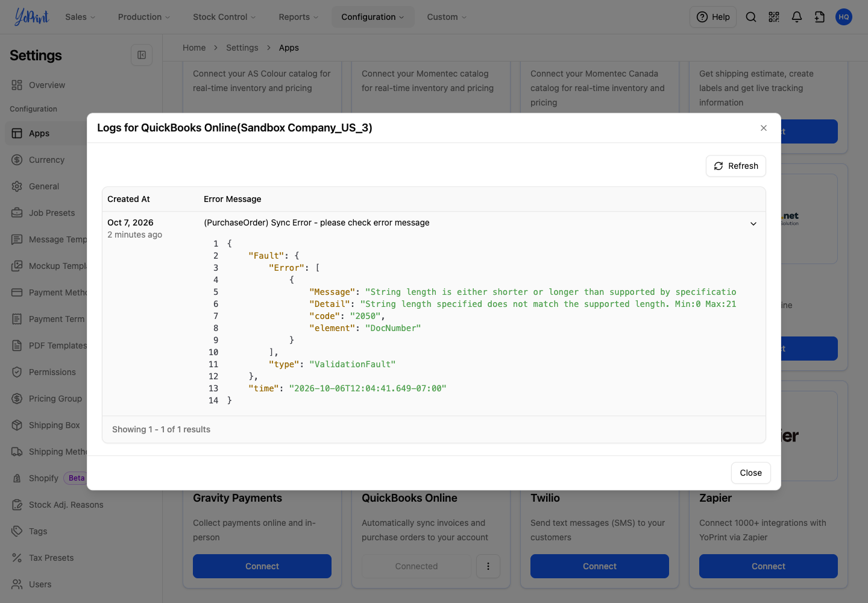Select Shopify in the sidebar
This screenshot has width=868, height=603.
[x=43, y=478]
